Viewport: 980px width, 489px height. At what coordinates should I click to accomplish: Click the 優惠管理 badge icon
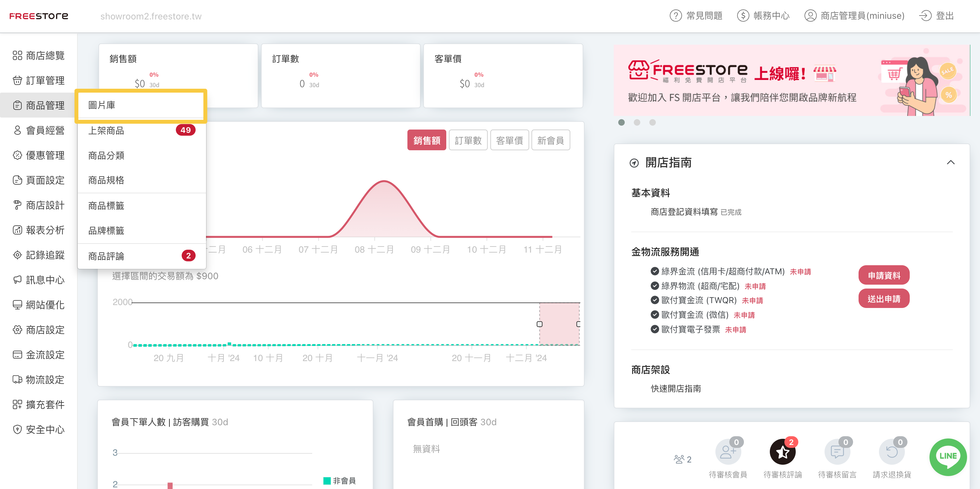[x=17, y=155]
